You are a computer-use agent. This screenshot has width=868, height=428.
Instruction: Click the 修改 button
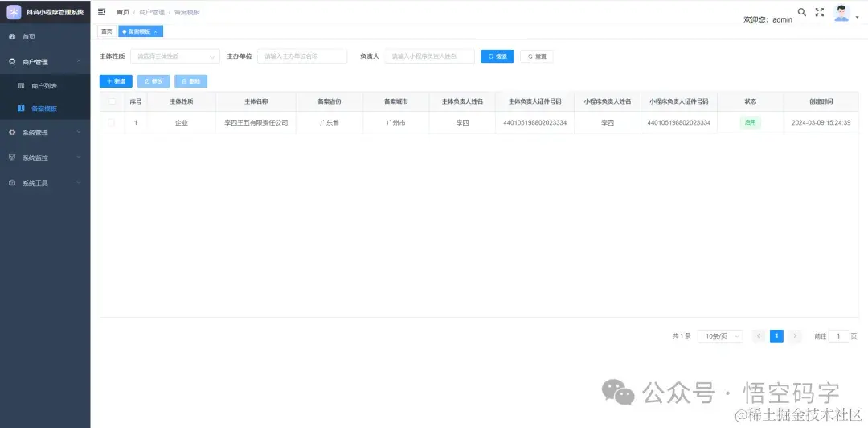pyautogui.click(x=154, y=81)
